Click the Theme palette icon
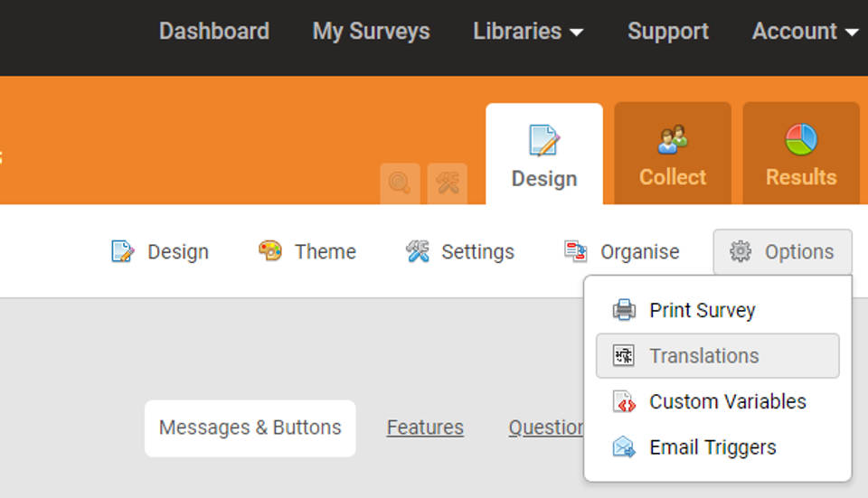This screenshot has height=498, width=868. coord(270,251)
